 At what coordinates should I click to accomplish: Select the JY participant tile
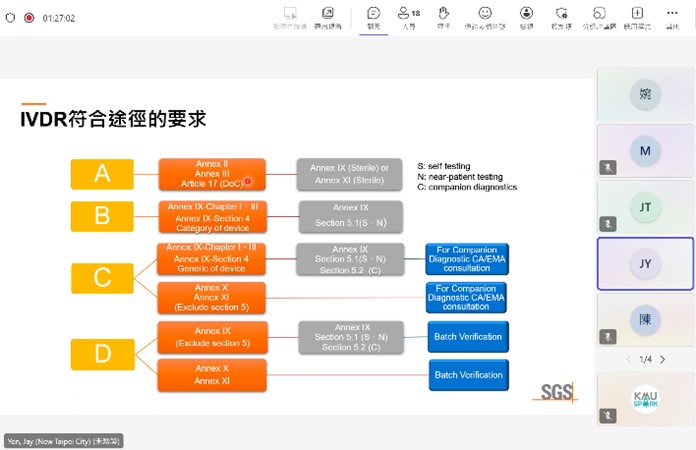tap(645, 263)
